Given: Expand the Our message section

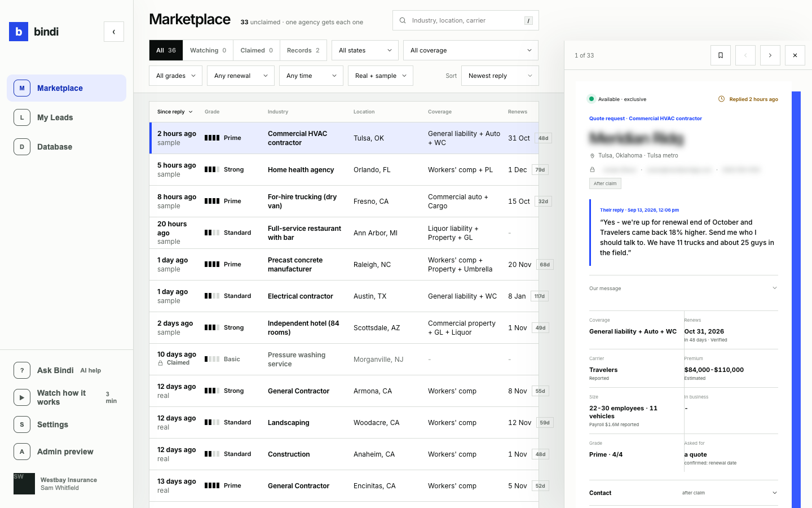Looking at the screenshot, I should pyautogui.click(x=683, y=288).
